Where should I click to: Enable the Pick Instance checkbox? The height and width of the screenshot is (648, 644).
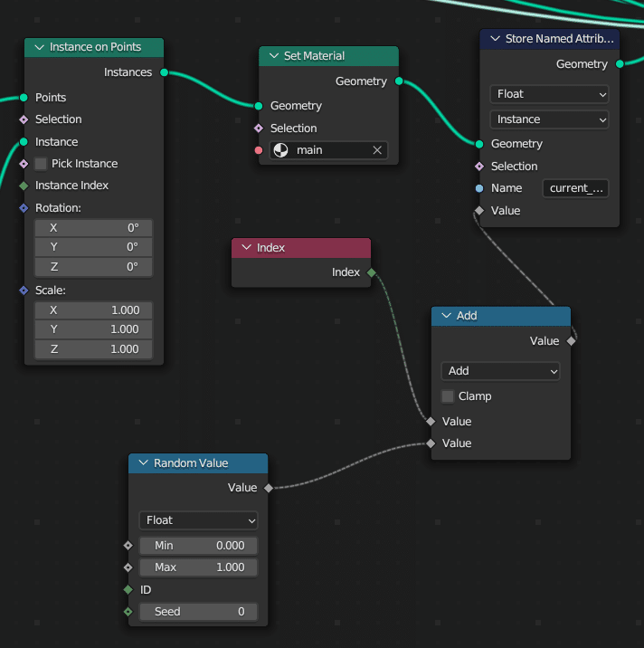coord(41,164)
